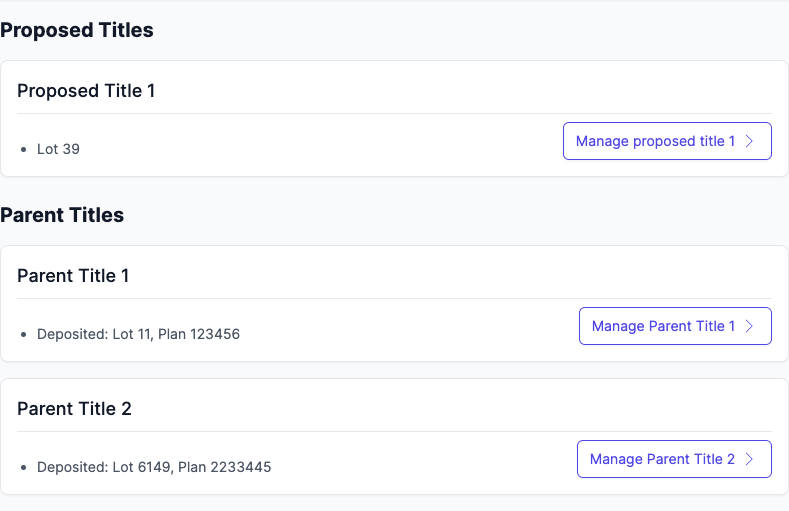Click chevron arrow beside Manage Parent Title 1

(751, 326)
